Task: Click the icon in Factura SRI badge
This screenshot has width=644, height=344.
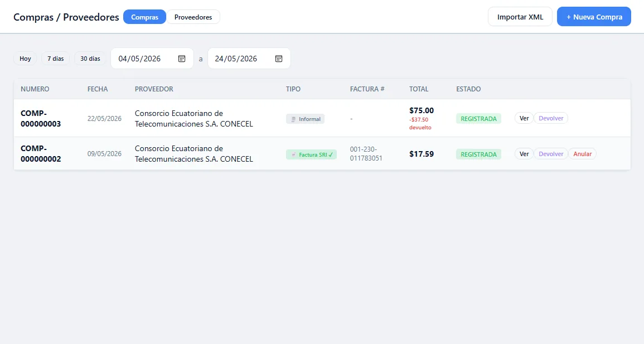Action: coord(293,155)
